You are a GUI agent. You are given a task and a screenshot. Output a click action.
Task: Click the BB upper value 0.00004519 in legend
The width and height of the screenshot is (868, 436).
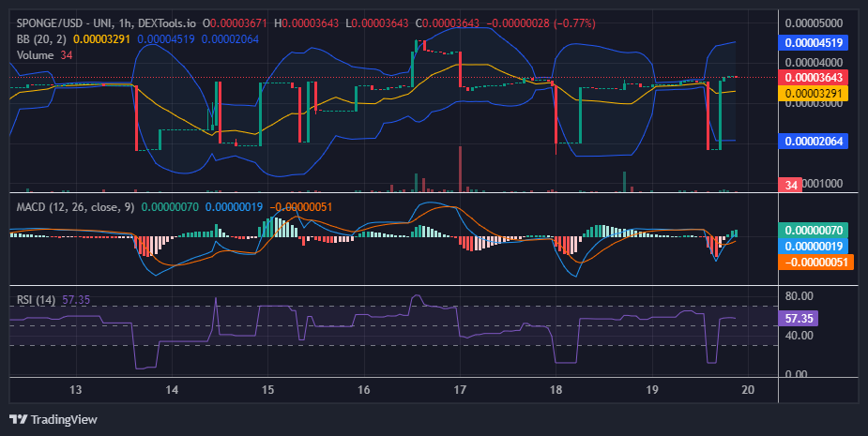pyautogui.click(x=166, y=39)
